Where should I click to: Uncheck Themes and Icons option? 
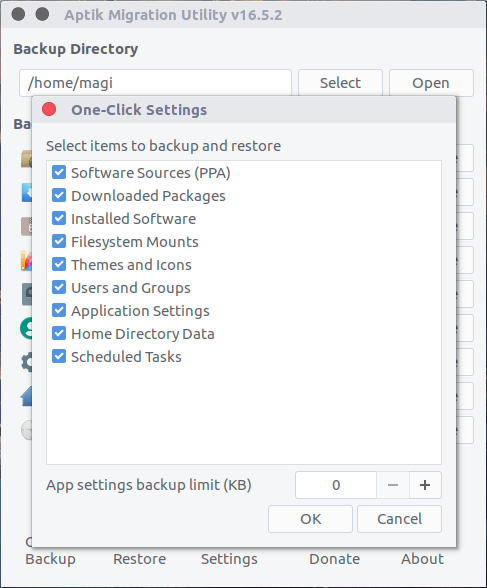(59, 264)
